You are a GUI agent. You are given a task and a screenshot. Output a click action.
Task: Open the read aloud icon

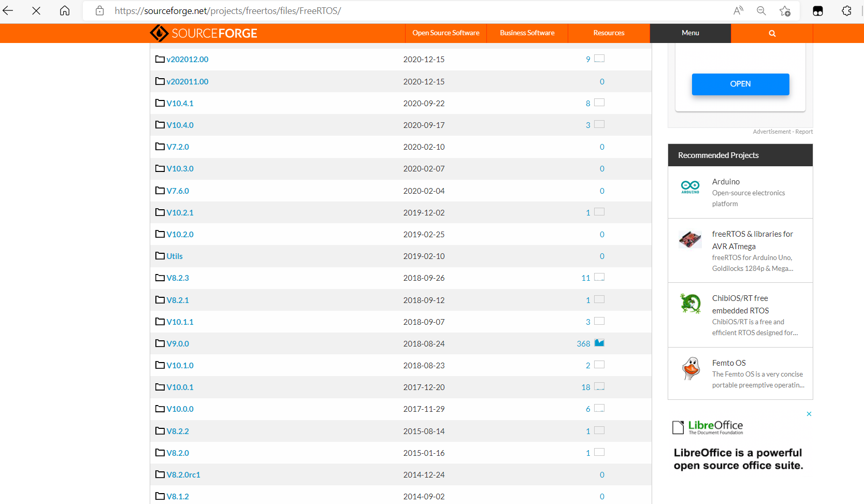pos(738,11)
